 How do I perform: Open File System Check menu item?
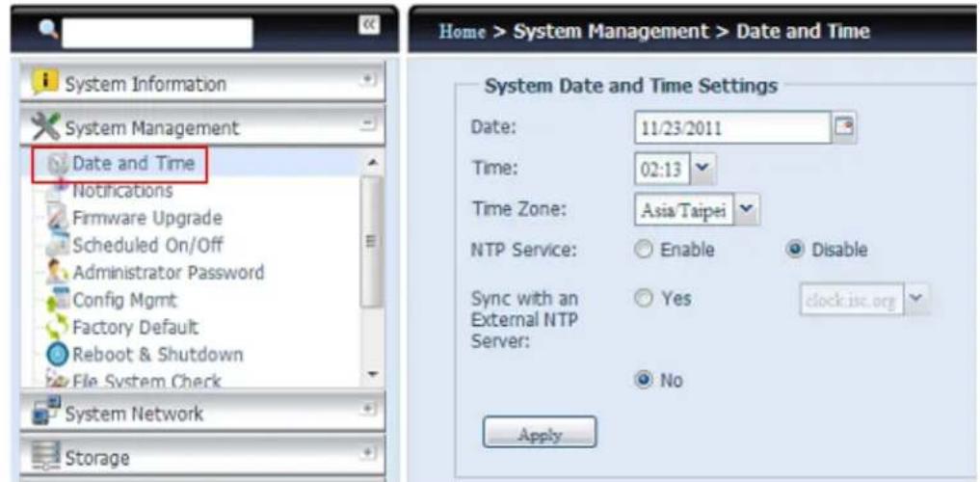[146, 380]
